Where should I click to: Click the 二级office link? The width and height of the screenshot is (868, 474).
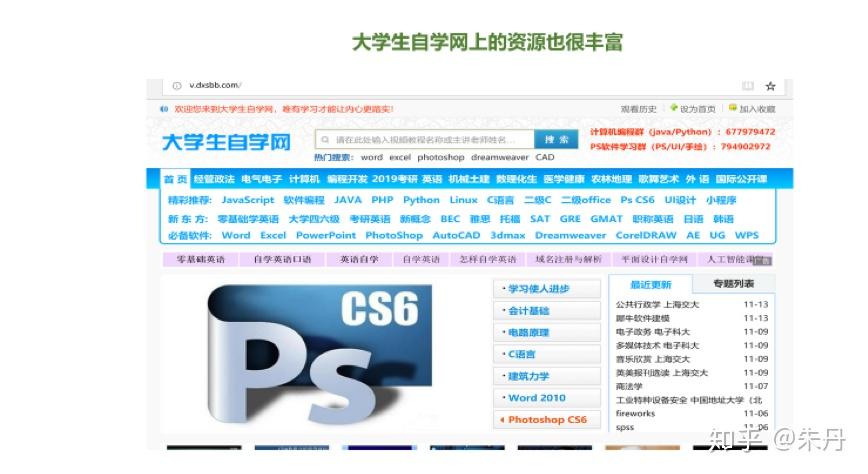(x=586, y=200)
